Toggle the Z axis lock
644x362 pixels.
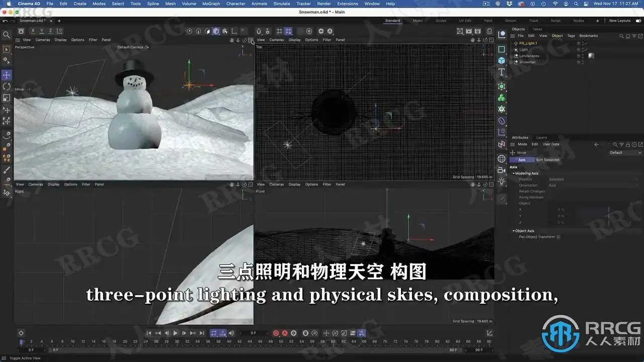click(x=50, y=31)
